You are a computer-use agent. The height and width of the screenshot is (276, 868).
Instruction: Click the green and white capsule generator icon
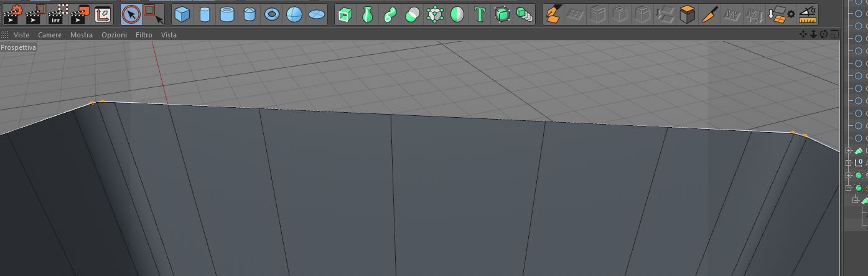[x=412, y=14]
